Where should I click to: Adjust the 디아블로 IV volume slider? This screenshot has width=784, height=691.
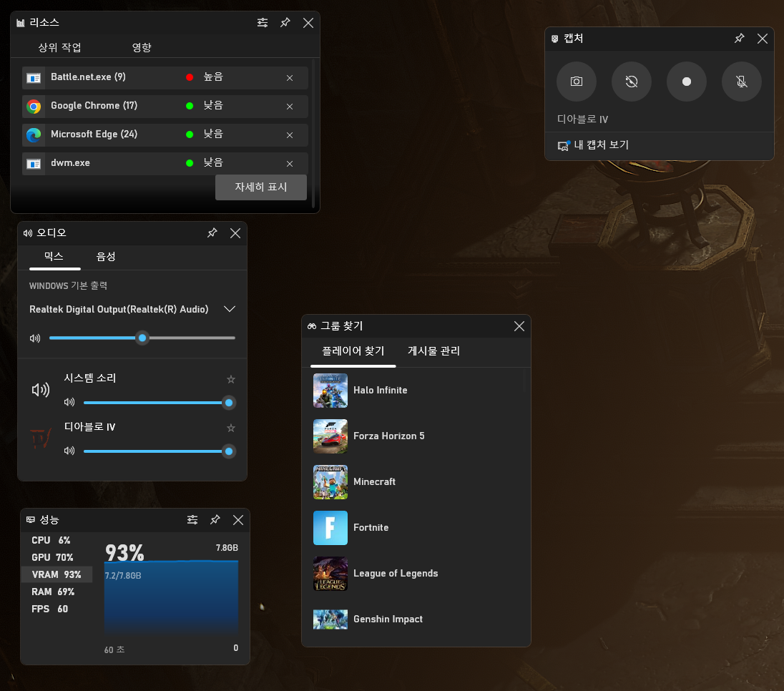click(159, 451)
